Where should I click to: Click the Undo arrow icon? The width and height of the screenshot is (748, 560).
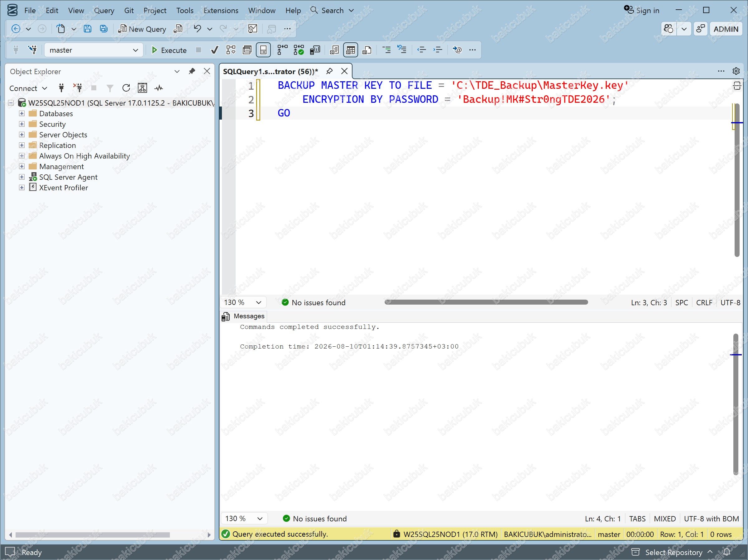point(198,29)
